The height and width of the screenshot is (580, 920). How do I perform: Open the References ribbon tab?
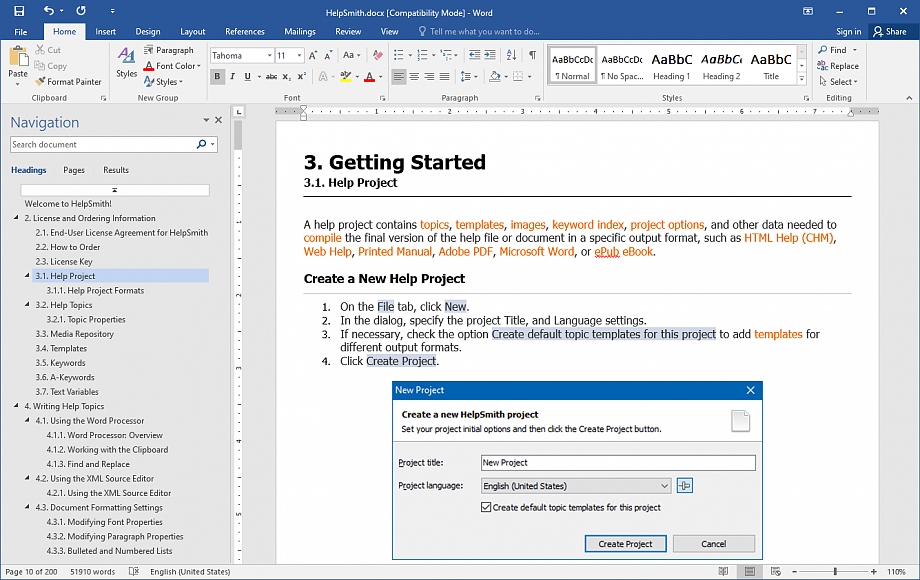[x=245, y=32]
